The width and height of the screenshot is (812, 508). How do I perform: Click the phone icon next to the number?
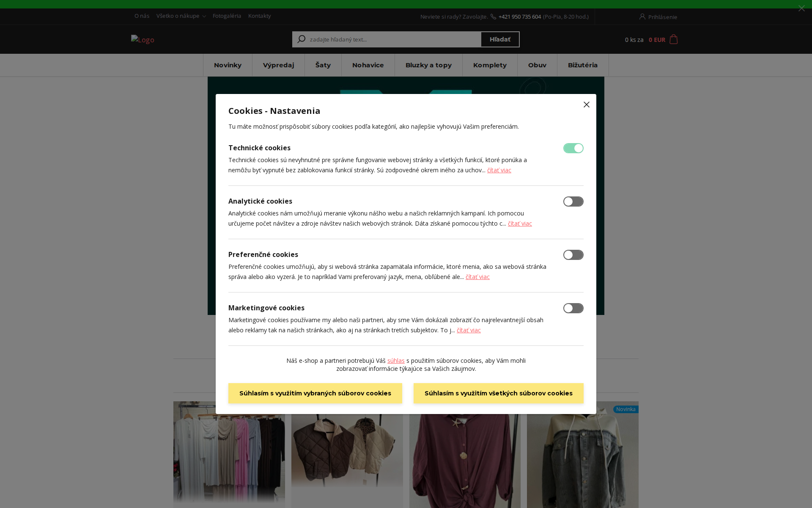pos(493,17)
